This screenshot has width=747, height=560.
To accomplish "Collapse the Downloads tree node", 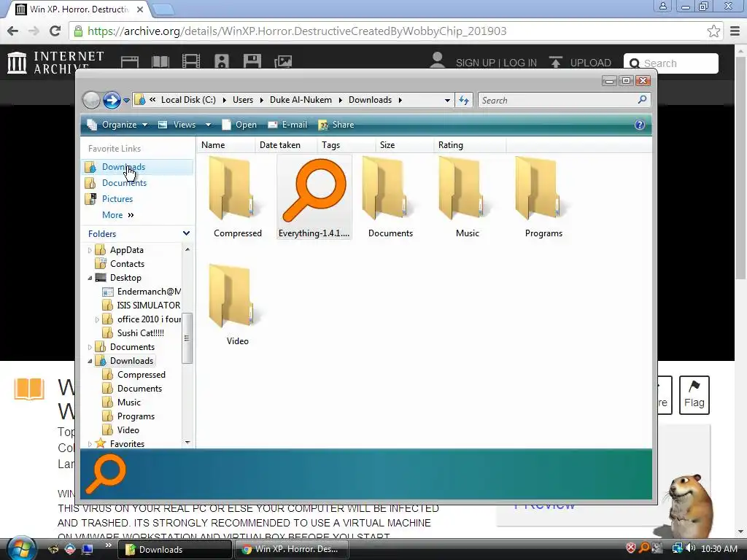I will click(90, 361).
